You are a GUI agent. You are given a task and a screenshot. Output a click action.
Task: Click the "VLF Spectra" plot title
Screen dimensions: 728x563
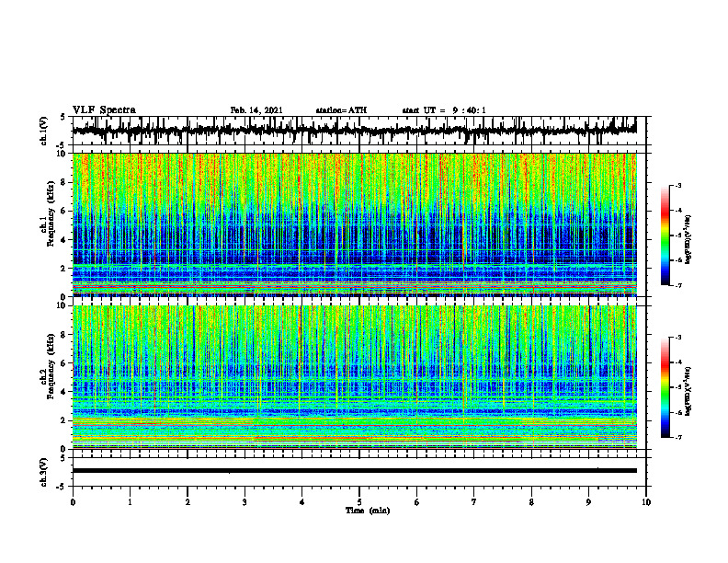pyautogui.click(x=104, y=110)
